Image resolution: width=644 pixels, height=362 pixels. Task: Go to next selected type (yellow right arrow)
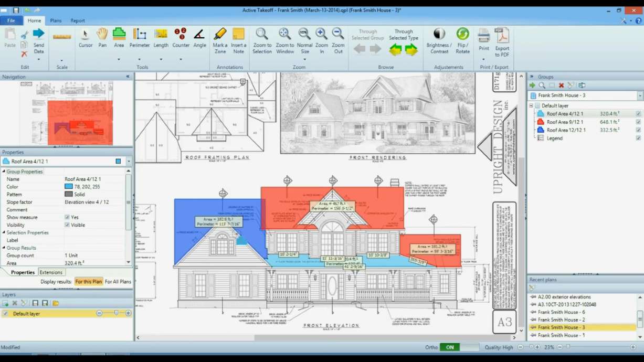411,50
